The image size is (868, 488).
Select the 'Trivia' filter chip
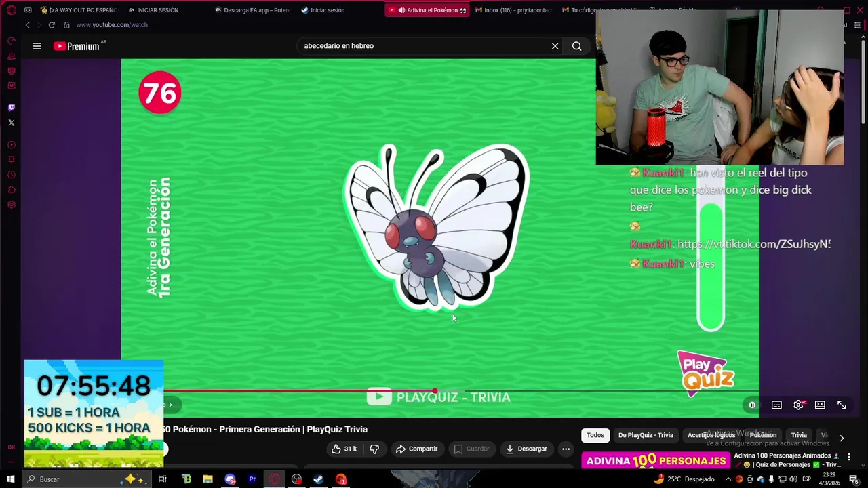coord(799,435)
